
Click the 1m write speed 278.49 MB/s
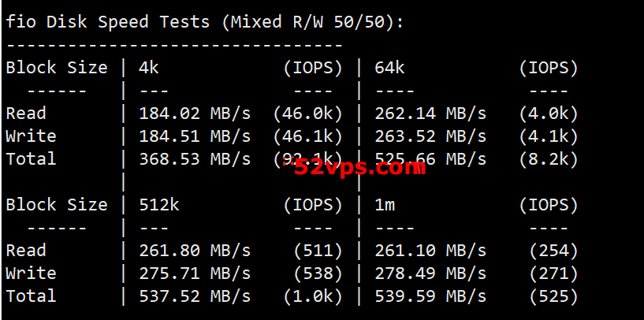pos(430,273)
